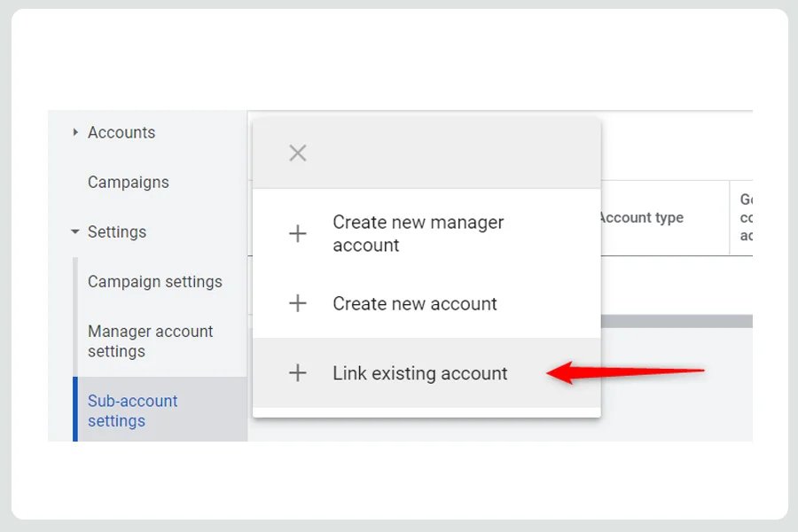
Task: Expand the Accounts section arrow
Action: pyautogui.click(x=75, y=132)
